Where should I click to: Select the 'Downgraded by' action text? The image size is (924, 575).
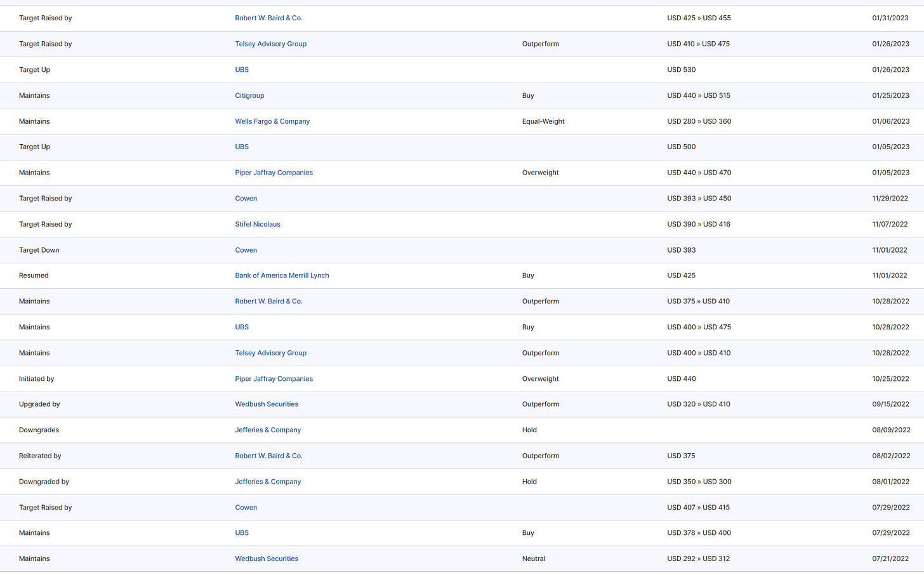(x=44, y=482)
